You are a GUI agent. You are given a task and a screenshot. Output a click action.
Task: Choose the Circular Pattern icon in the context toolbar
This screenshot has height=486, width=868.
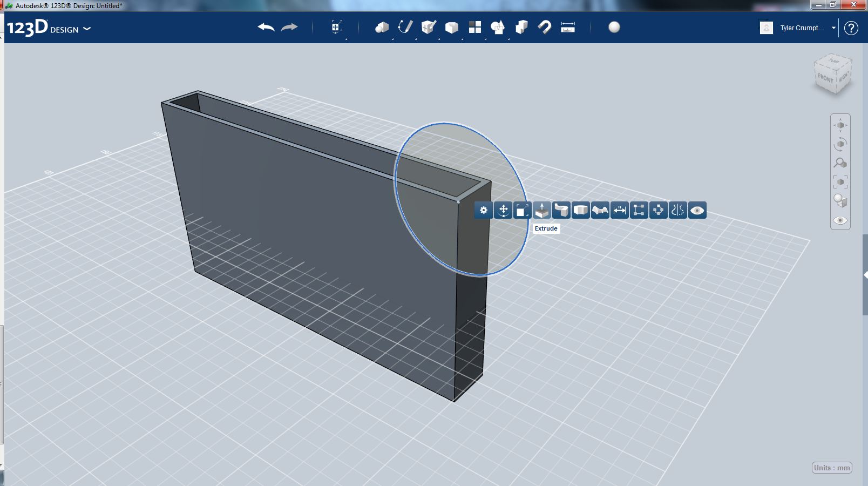(659, 210)
